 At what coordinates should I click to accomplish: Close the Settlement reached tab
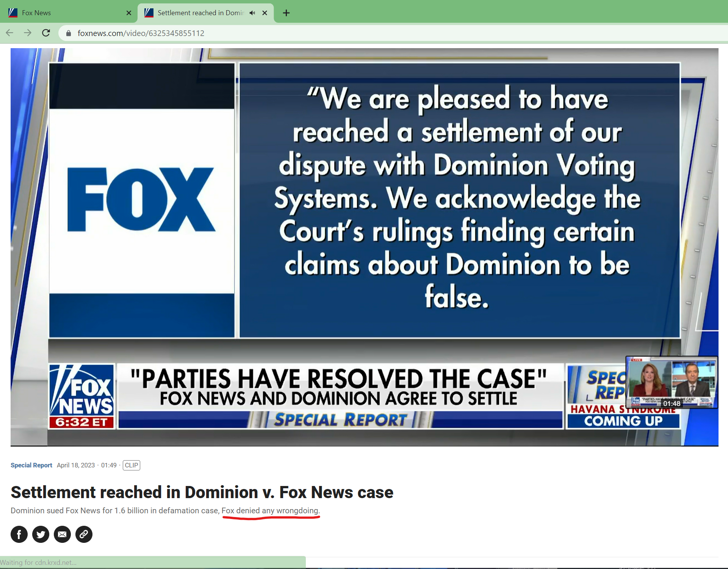point(265,13)
